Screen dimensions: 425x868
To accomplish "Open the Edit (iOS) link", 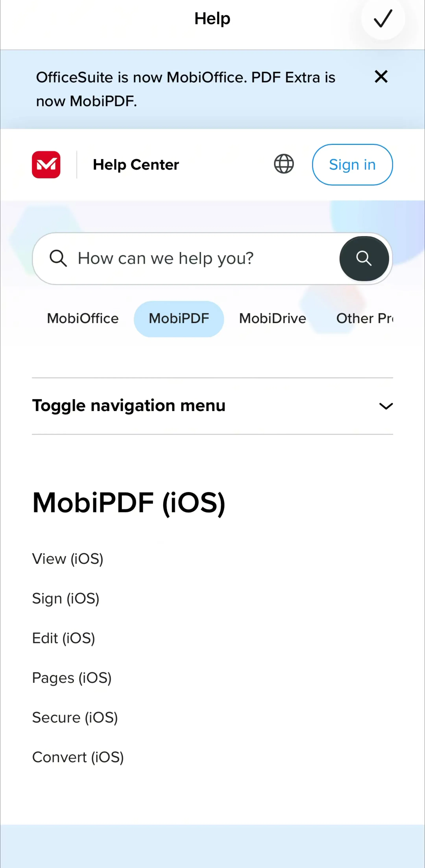I will tap(64, 638).
